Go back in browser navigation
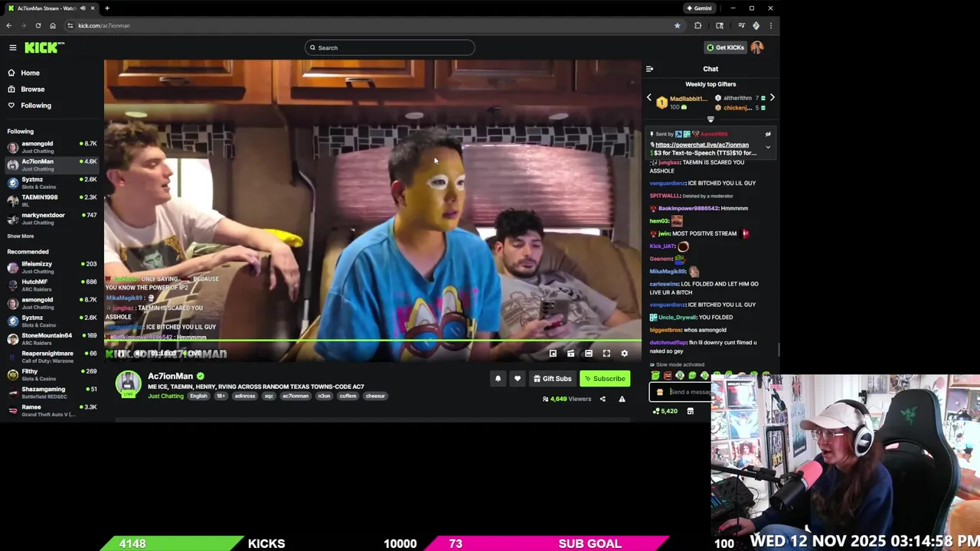Image resolution: width=980 pixels, height=551 pixels. point(8,25)
